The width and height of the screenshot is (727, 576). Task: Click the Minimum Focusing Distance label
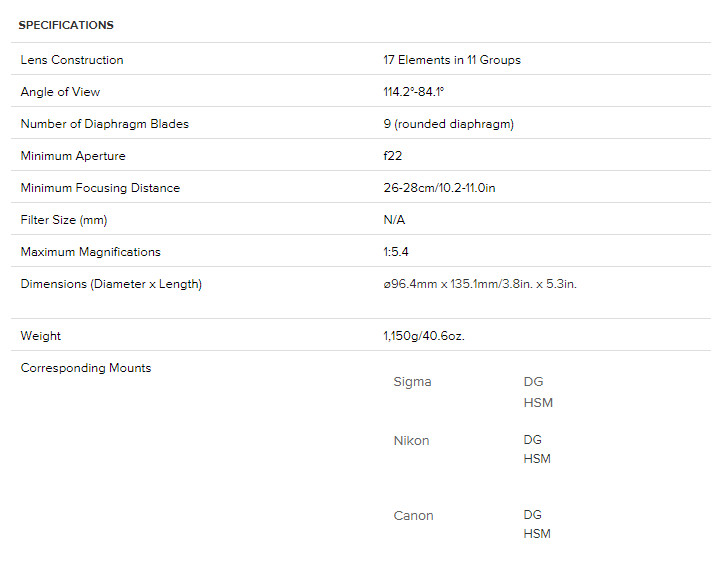pyautogui.click(x=98, y=188)
